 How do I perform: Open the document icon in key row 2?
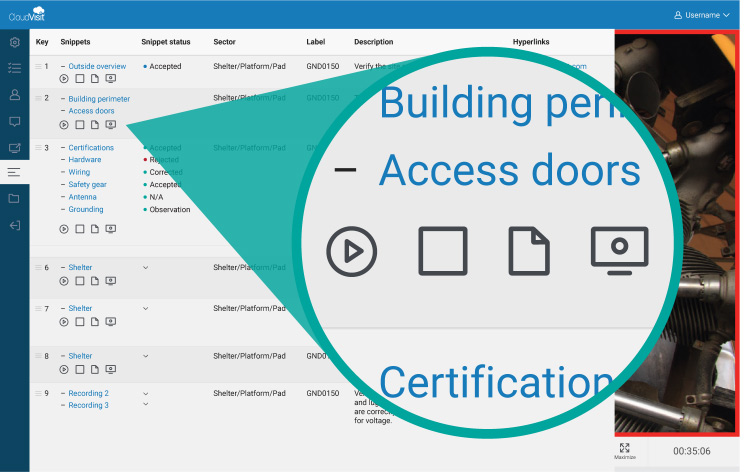click(95, 125)
